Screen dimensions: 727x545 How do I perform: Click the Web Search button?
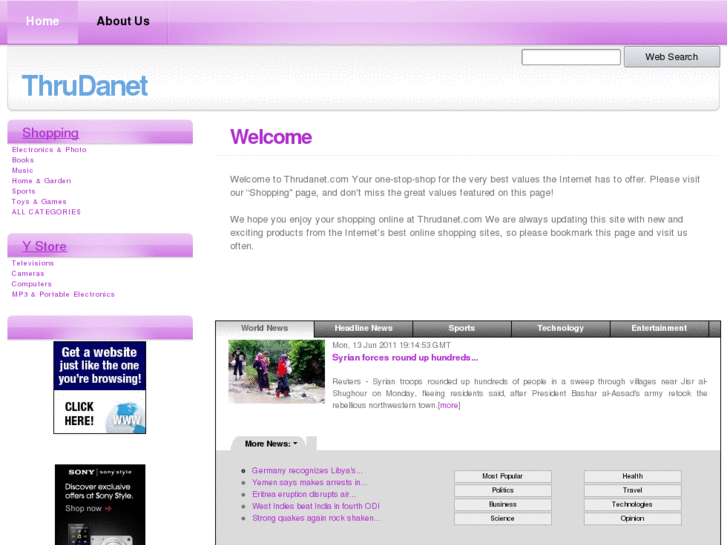pos(671,57)
